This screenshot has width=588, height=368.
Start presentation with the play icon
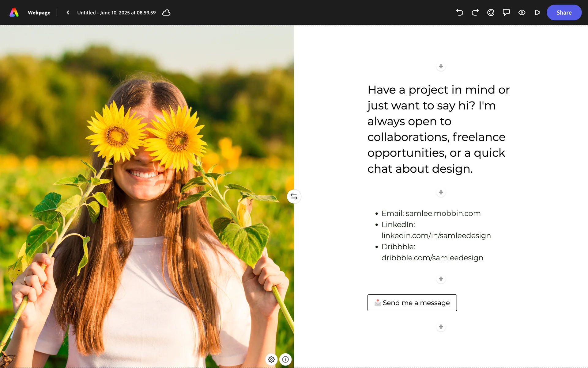537,13
